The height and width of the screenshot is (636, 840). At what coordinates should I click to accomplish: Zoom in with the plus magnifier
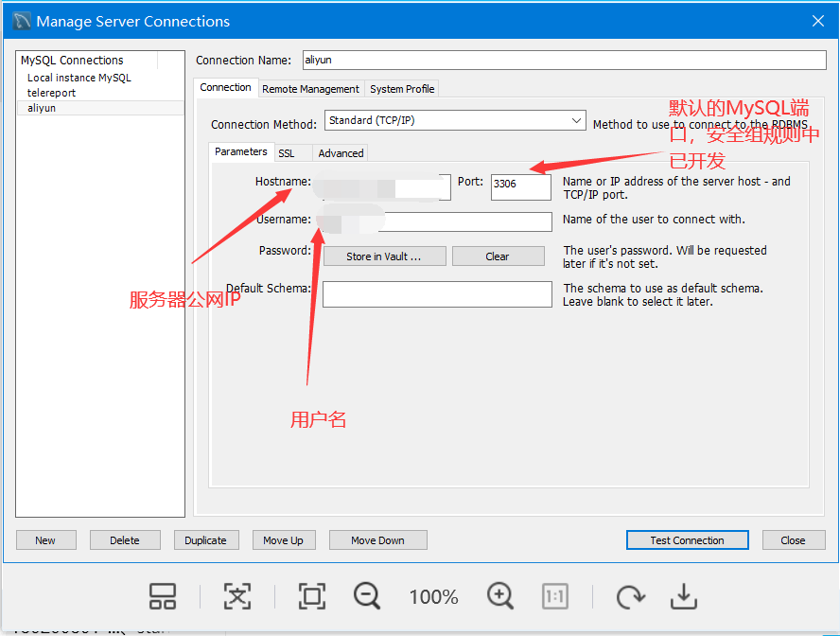pos(499,596)
